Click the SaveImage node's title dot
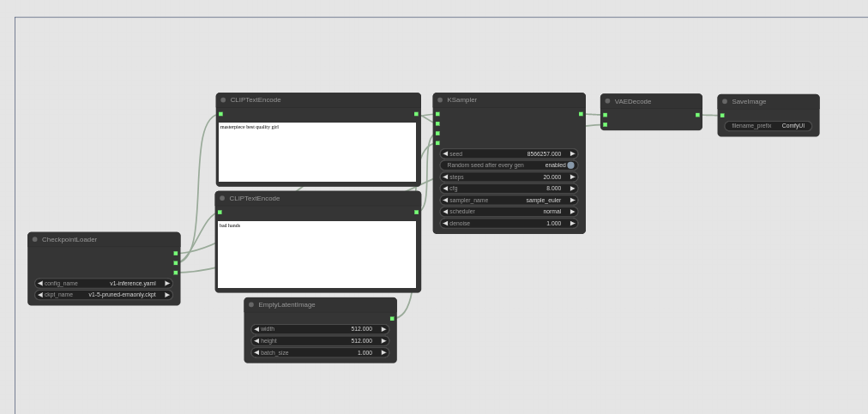The width and height of the screenshot is (868, 414). [725, 101]
